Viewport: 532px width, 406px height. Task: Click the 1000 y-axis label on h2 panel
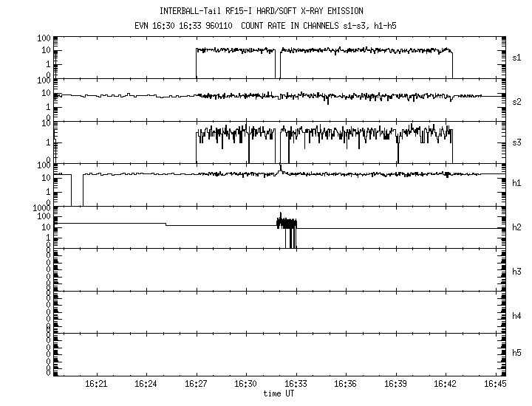tap(40, 209)
